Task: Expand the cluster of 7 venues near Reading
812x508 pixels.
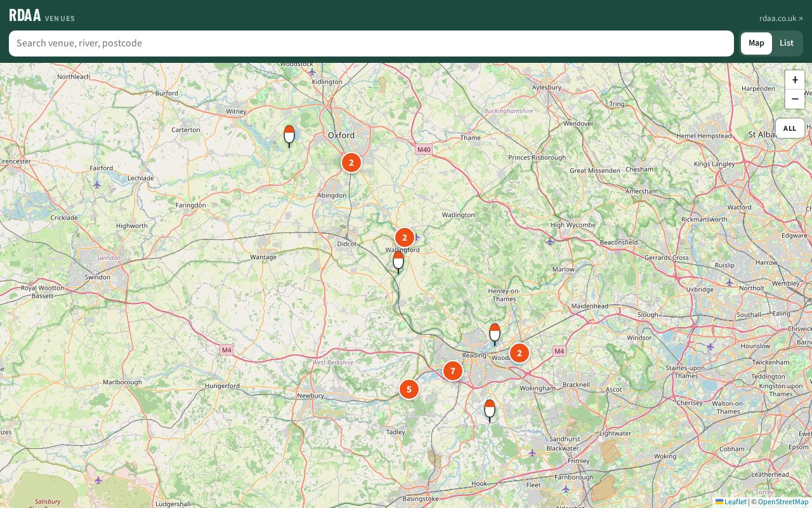Action: click(x=453, y=371)
